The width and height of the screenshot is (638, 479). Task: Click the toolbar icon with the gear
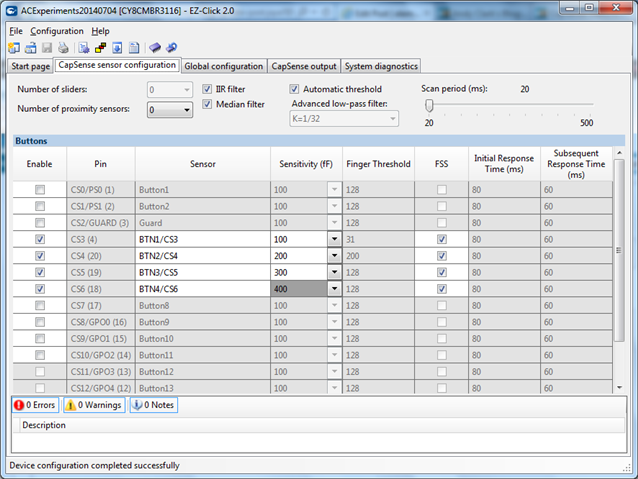tap(84, 47)
